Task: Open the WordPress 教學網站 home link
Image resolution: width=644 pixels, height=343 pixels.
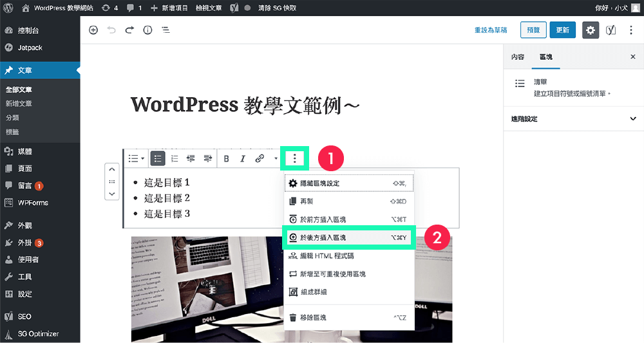Action: (x=57, y=8)
